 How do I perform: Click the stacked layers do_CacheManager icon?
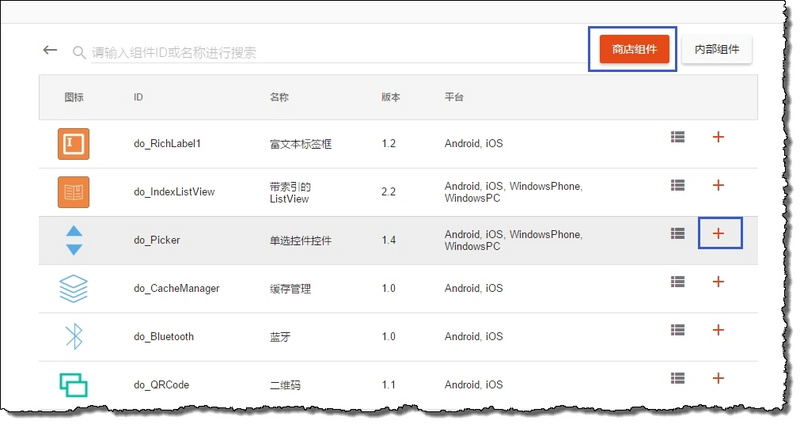pyautogui.click(x=73, y=288)
